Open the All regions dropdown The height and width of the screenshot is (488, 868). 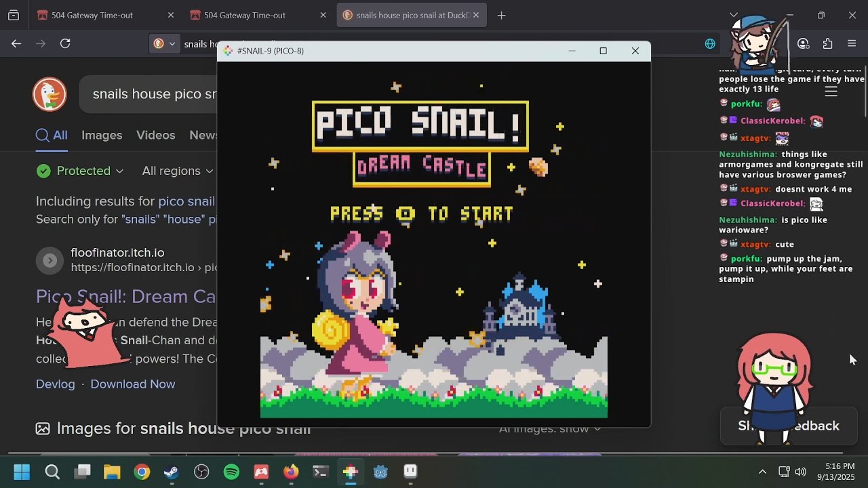(178, 171)
